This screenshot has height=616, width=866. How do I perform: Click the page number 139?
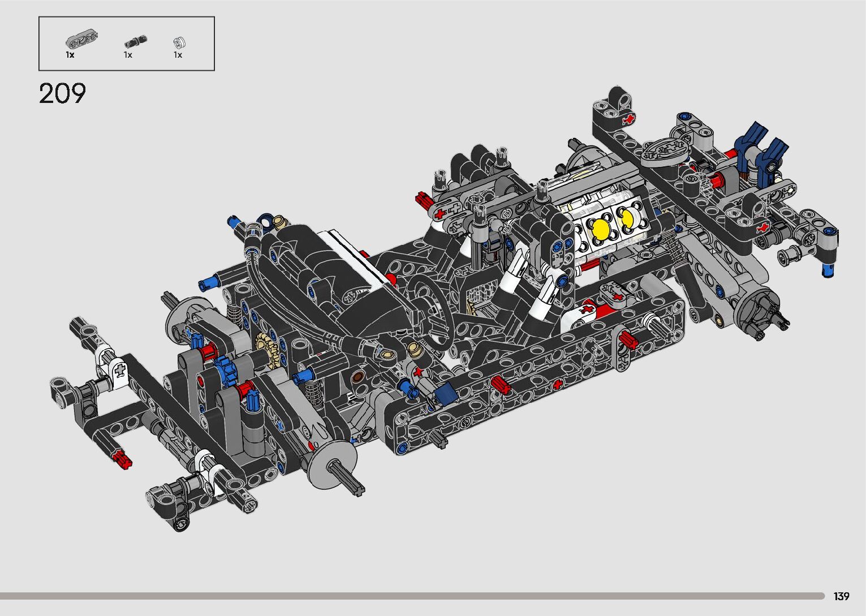point(841,596)
